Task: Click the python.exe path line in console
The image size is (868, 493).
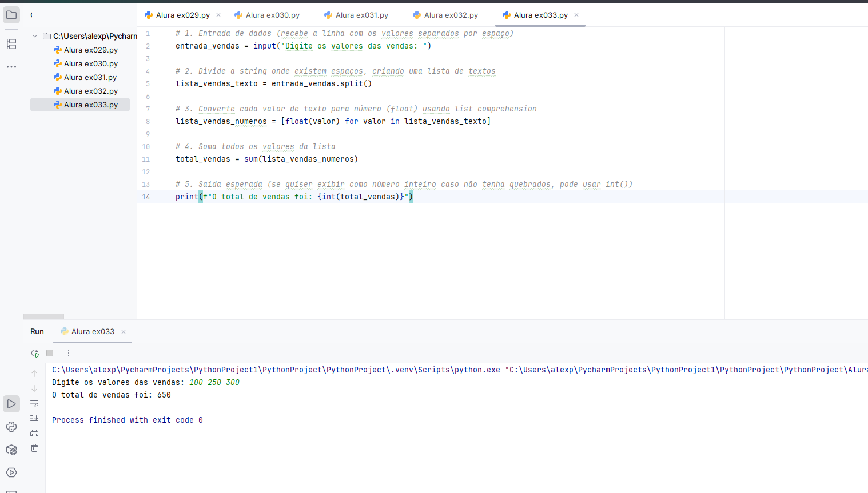Action: pyautogui.click(x=460, y=370)
